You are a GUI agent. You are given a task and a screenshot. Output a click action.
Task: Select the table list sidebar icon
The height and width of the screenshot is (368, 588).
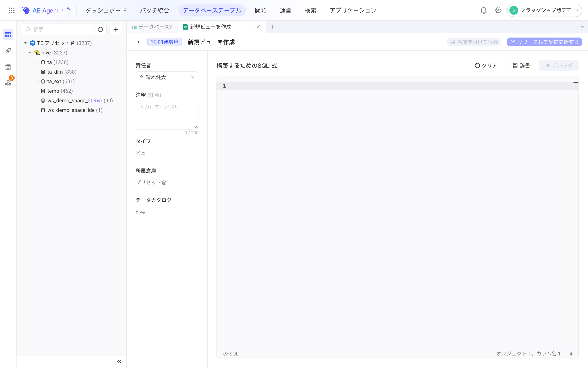[8, 35]
